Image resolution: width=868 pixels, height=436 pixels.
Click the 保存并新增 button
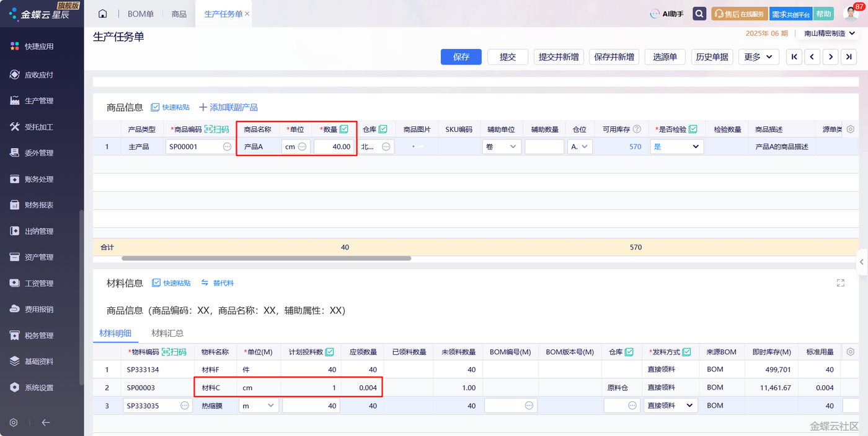[x=614, y=57]
